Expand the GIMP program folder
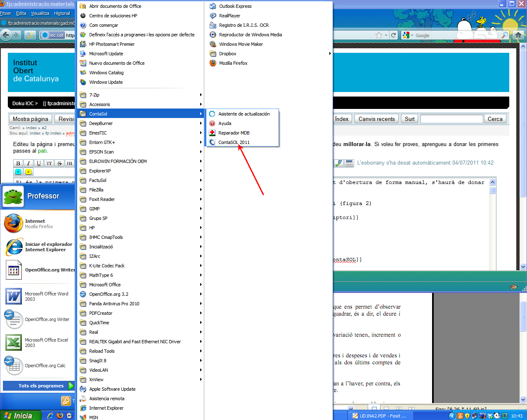Image resolution: width=527 pixels, height=420 pixels. 95,209
